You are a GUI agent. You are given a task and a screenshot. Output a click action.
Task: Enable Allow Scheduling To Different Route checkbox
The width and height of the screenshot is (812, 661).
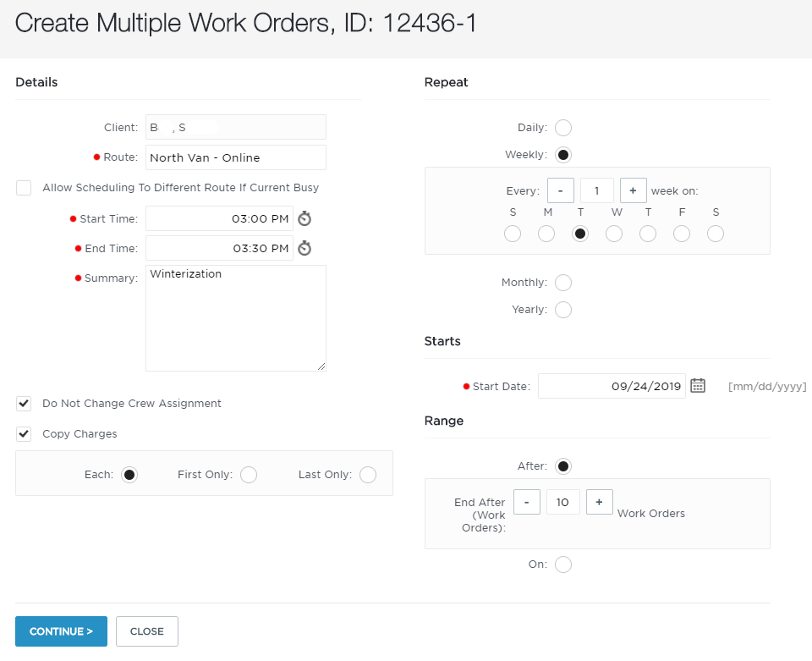24,188
